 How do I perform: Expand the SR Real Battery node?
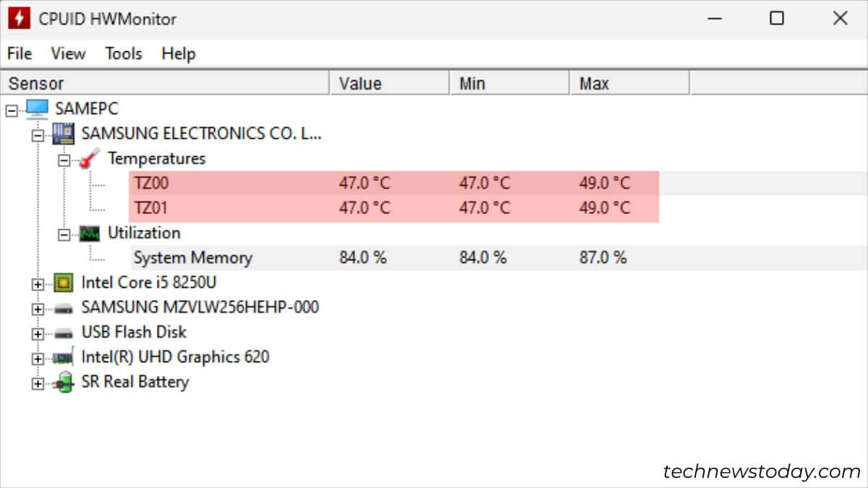click(37, 382)
